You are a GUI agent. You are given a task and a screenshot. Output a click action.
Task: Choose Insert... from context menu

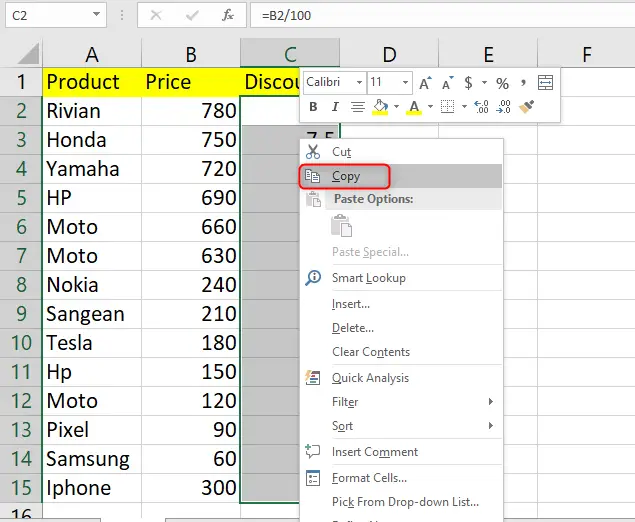pyautogui.click(x=402, y=304)
